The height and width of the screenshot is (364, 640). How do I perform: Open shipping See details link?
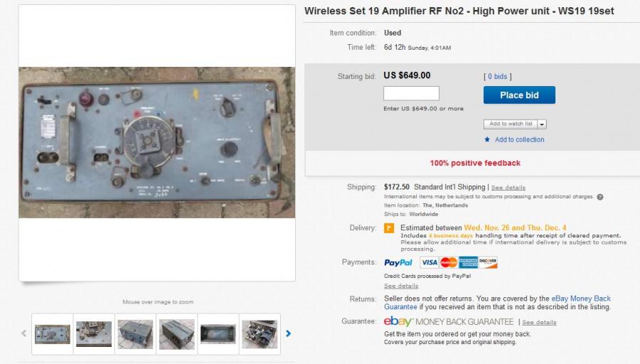coord(508,188)
